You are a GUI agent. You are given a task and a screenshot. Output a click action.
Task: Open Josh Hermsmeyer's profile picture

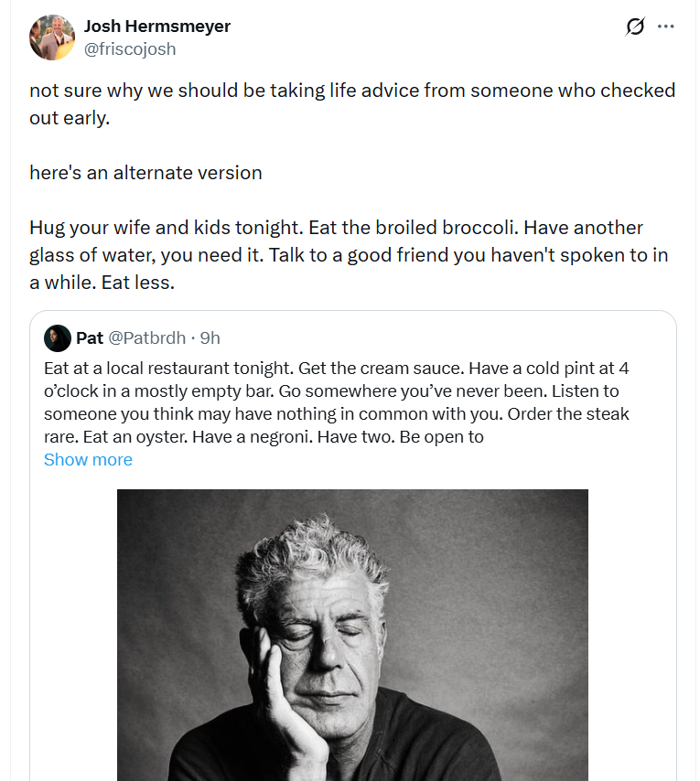coord(52,37)
